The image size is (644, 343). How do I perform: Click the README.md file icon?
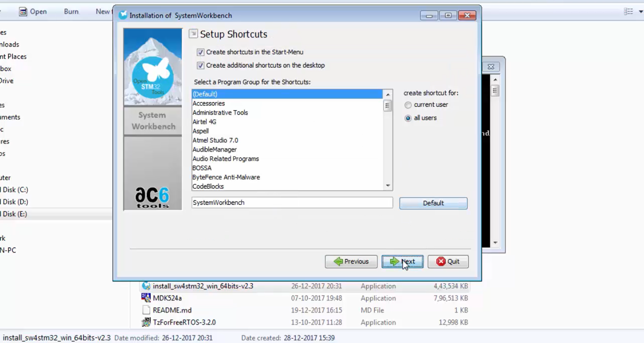(x=146, y=310)
